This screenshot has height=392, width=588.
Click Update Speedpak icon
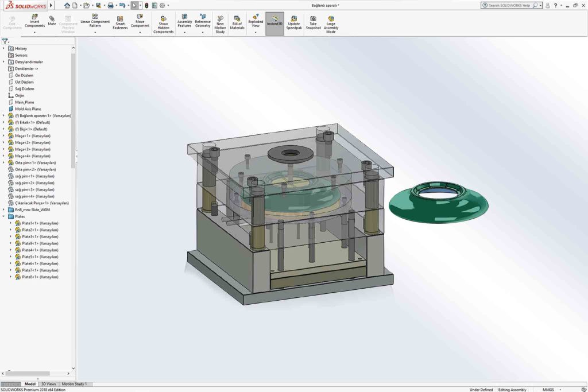[x=294, y=20]
